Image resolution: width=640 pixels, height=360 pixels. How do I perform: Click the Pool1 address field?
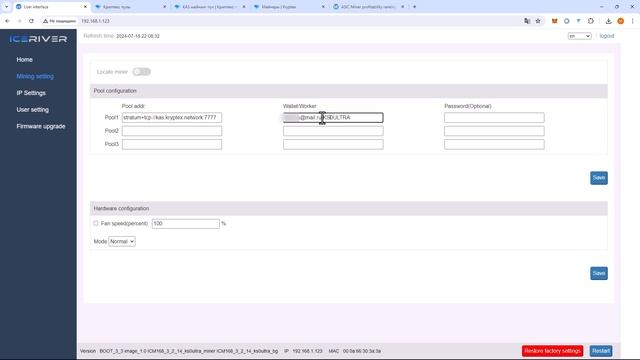172,118
